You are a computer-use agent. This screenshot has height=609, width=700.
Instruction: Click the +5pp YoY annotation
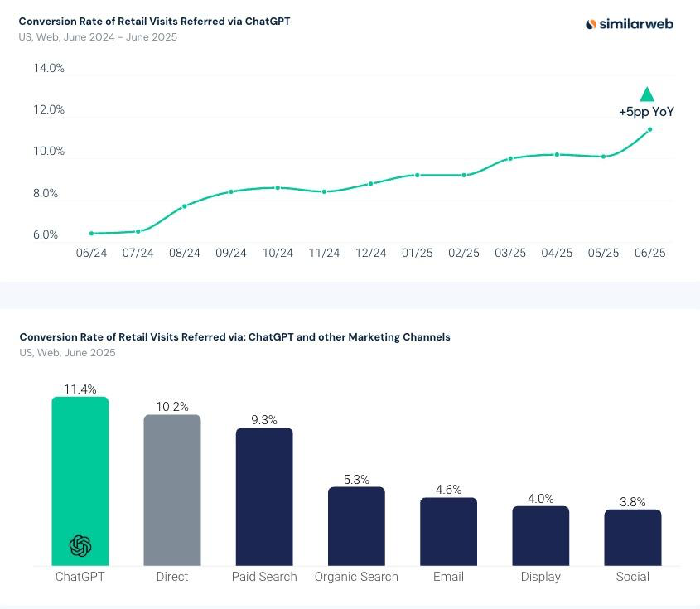(x=646, y=112)
